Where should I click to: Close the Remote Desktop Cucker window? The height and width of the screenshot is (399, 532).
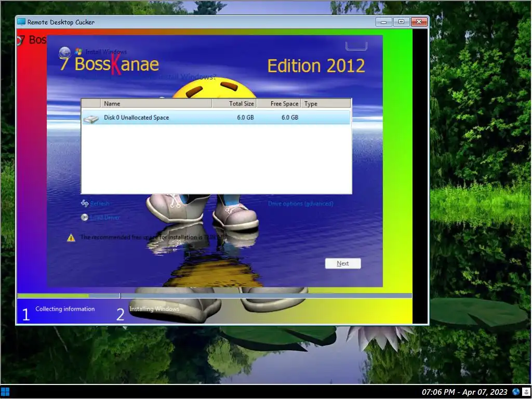(419, 22)
